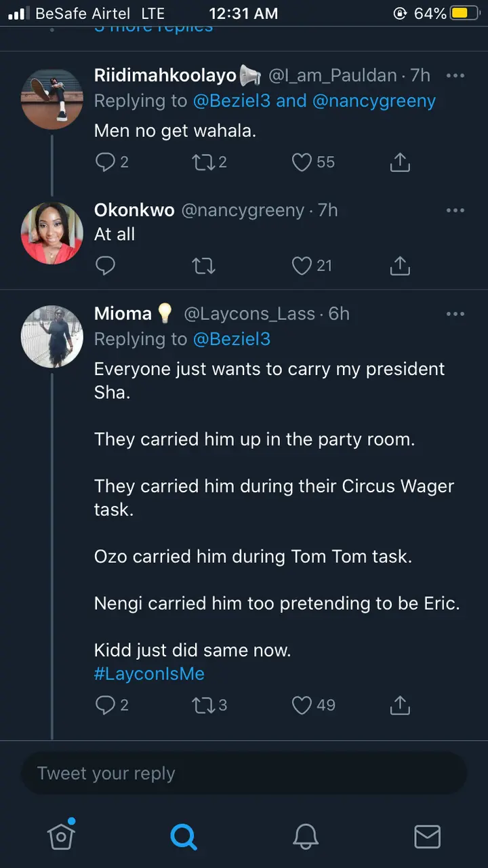
Task: Expand options menu on Mioma's tweet
Action: pos(455,314)
